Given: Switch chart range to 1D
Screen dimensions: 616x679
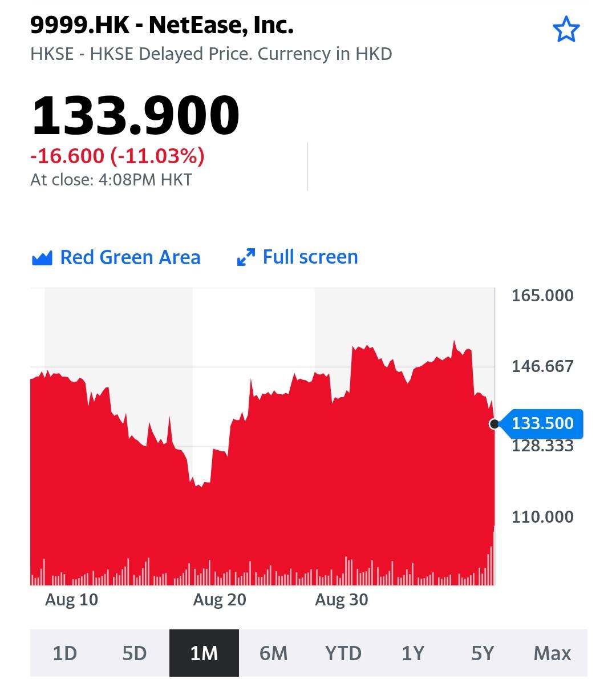Looking at the screenshot, I should point(65,653).
